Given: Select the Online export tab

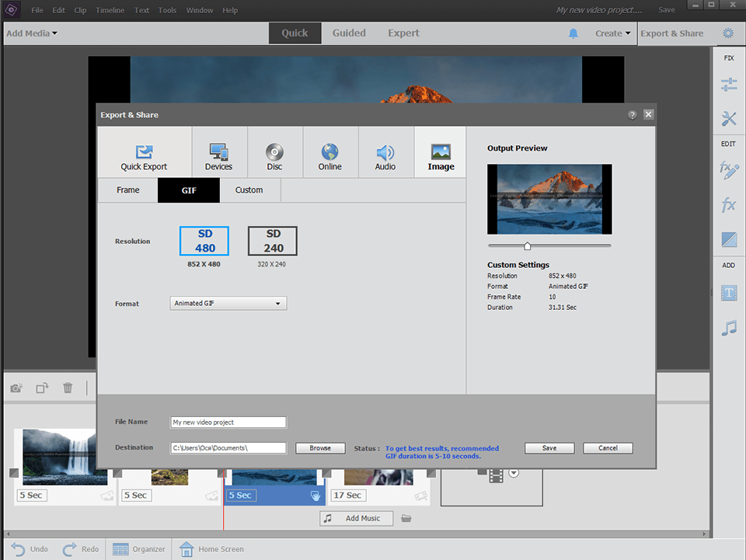Looking at the screenshot, I should pyautogui.click(x=329, y=152).
